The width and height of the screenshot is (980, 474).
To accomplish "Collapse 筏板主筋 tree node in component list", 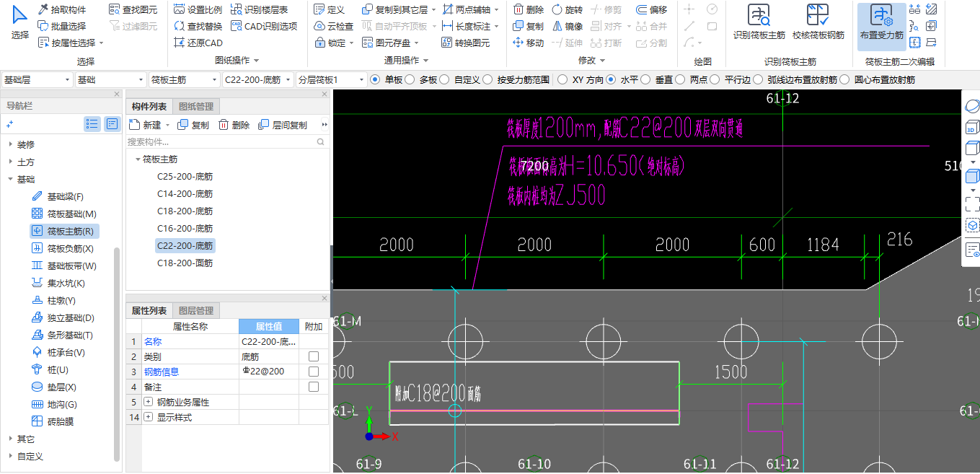I will (x=138, y=159).
